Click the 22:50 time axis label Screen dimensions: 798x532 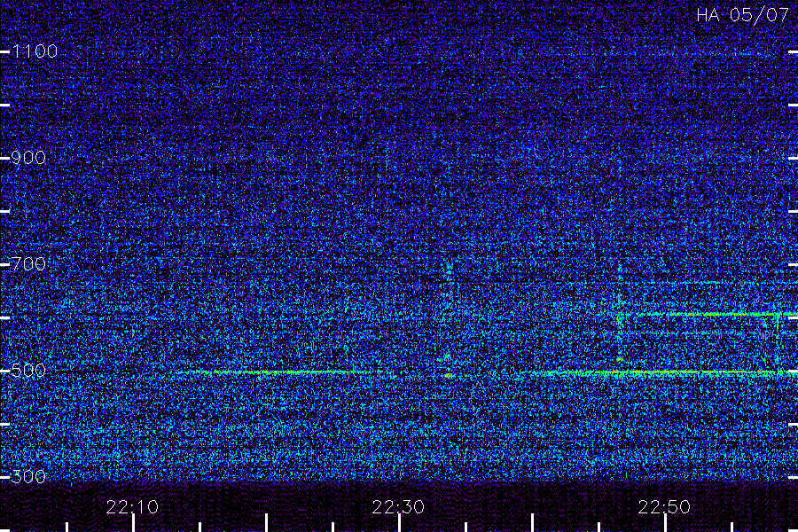click(x=664, y=507)
